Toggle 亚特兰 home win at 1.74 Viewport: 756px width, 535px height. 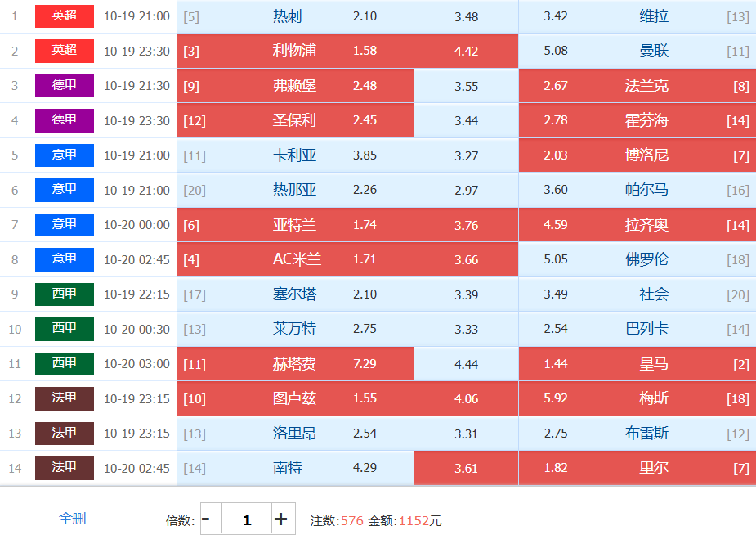(295, 225)
